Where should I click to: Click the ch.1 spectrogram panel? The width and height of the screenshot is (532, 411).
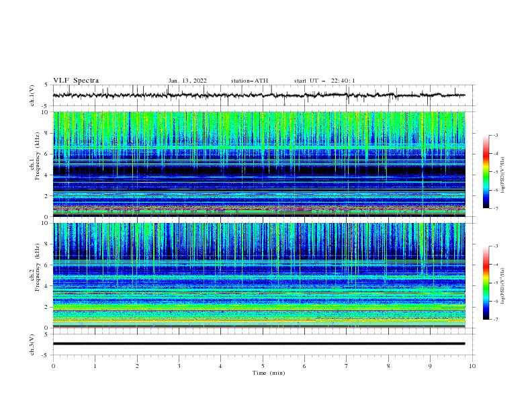pyautogui.click(x=259, y=164)
